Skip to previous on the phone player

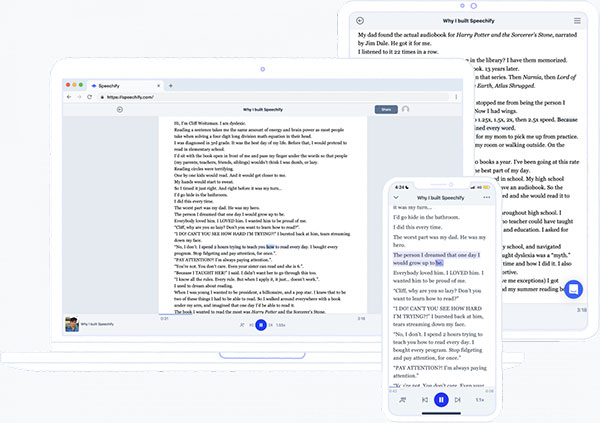click(x=425, y=400)
